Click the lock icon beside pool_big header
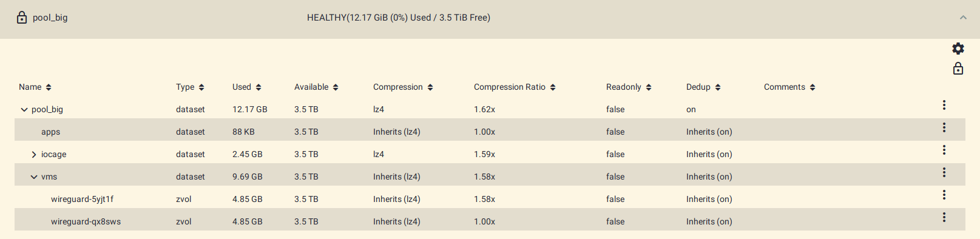Image resolution: width=980 pixels, height=239 pixels. click(22, 18)
